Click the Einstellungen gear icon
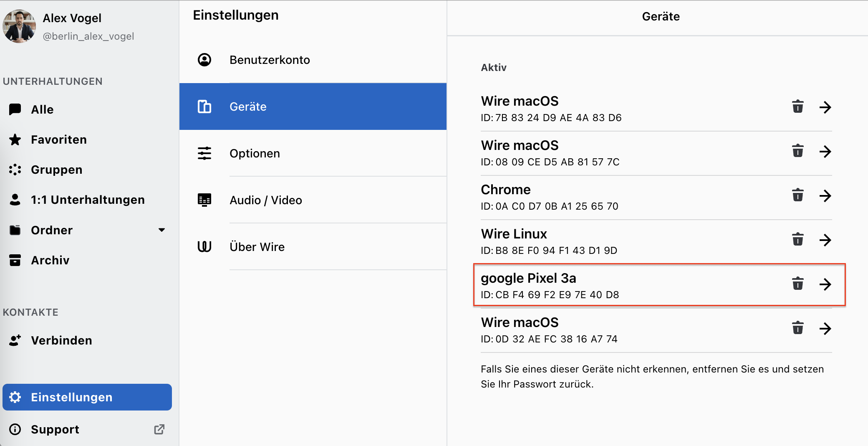Image resolution: width=868 pixels, height=446 pixels. 15,397
